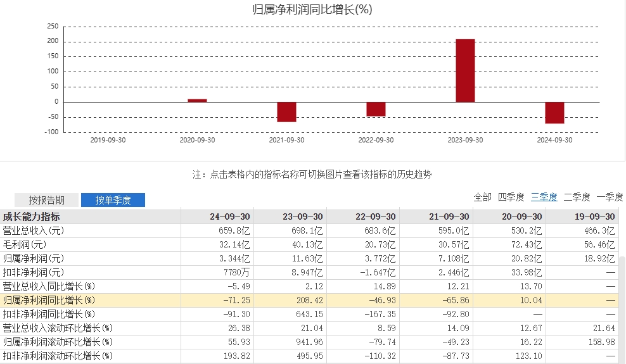This screenshot has width=626, height=364.
Task: Show 归属净利润滚动环比增长(%) trend chart
Action: pyautogui.click(x=58, y=342)
